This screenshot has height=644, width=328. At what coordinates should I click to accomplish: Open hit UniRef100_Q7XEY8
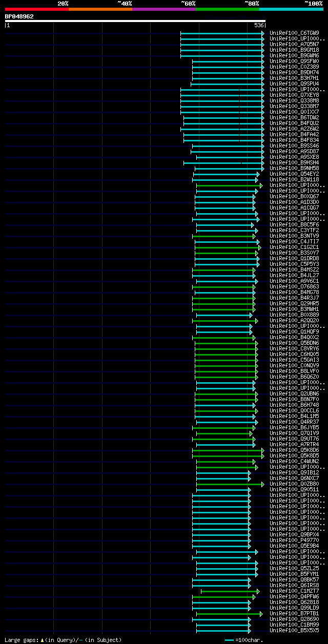point(295,95)
